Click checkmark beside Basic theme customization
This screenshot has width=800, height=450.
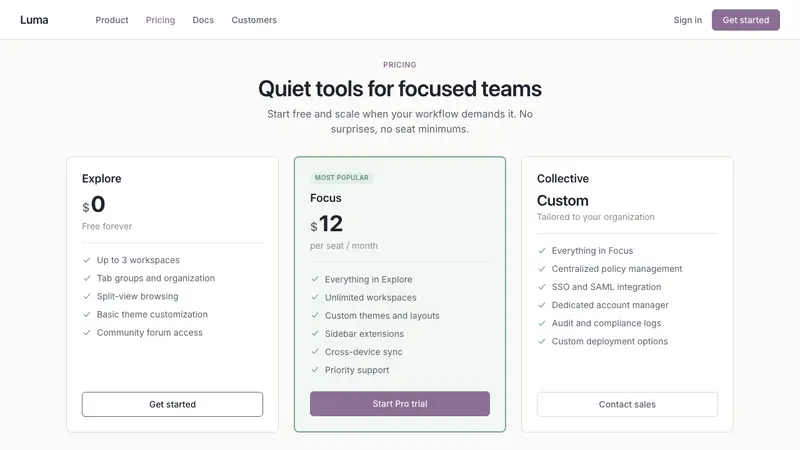coord(87,314)
